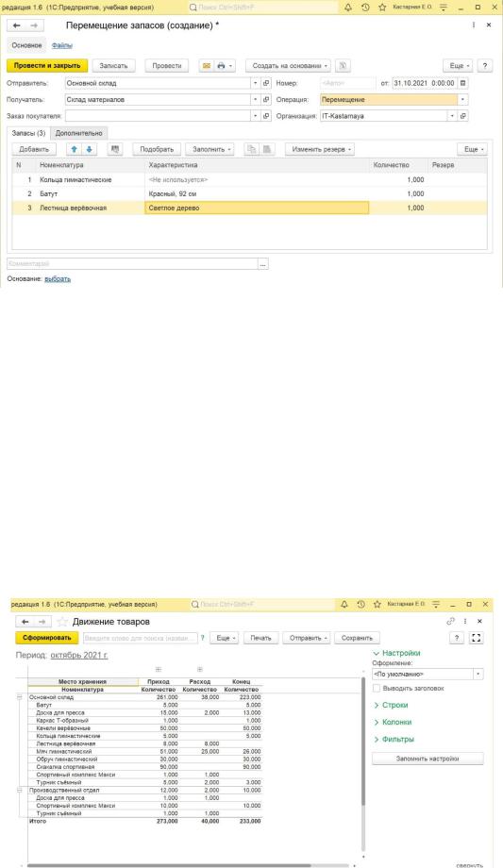Open Отправить menu in report toolbar
503x868 pixels.
(x=307, y=638)
